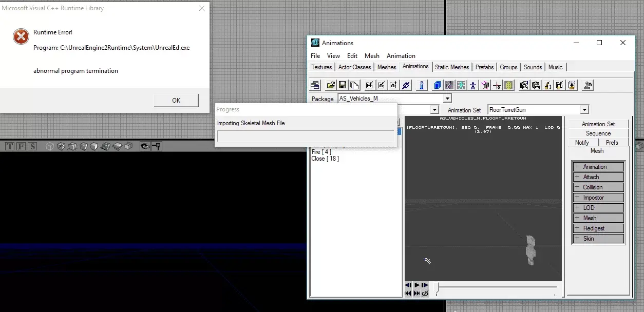Viewport: 644px width, 312px height.
Task: Click the copy pages icon in Animations toolbar
Action: (354, 85)
